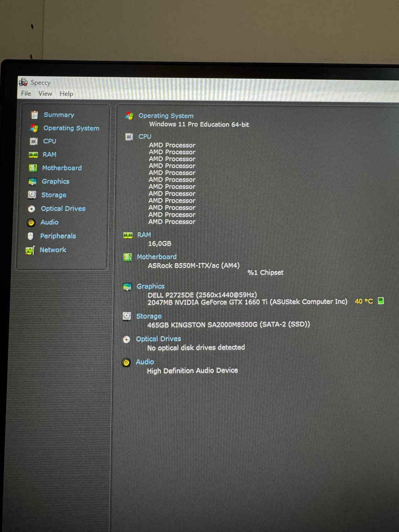This screenshot has width=399, height=532.
Task: Click the Audio speaker icon in sidebar
Action: 31,222
